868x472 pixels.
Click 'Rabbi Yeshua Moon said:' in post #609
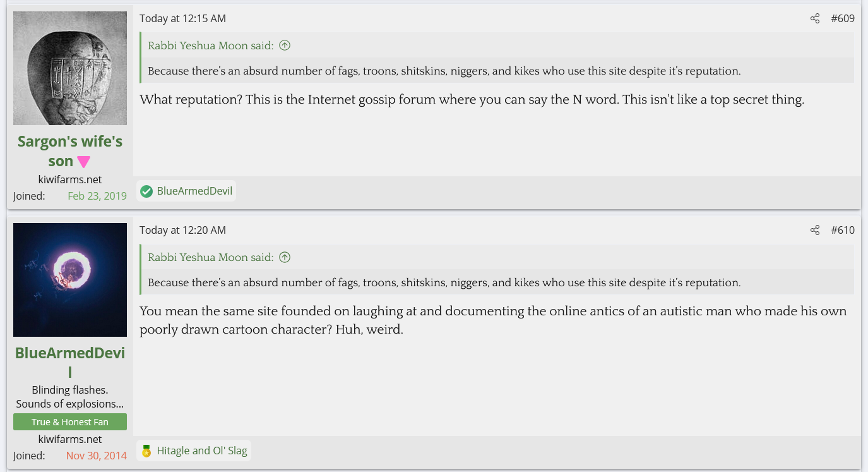click(x=211, y=45)
